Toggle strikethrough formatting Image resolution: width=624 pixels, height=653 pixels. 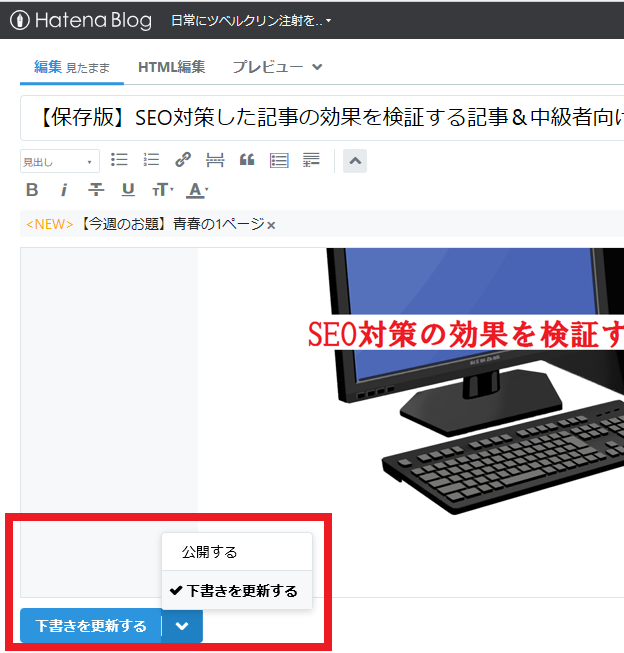pyautogui.click(x=96, y=190)
